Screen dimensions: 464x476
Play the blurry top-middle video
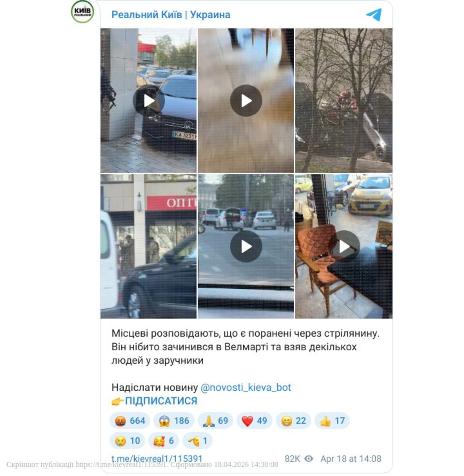[246, 100]
